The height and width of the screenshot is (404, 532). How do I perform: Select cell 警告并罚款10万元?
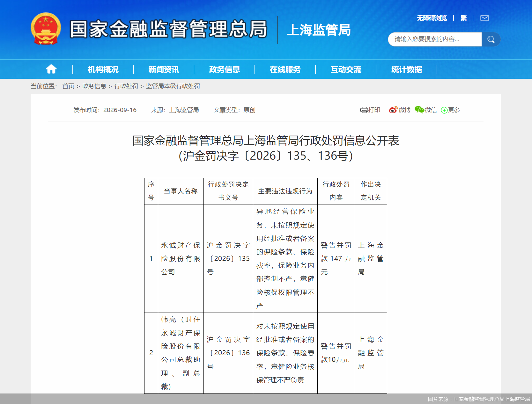pyautogui.click(x=336, y=353)
